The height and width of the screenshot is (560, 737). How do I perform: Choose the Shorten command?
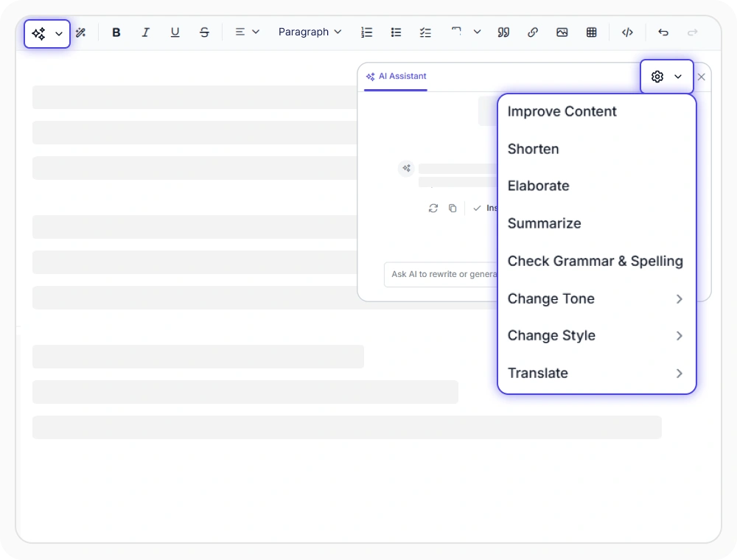[596, 149]
